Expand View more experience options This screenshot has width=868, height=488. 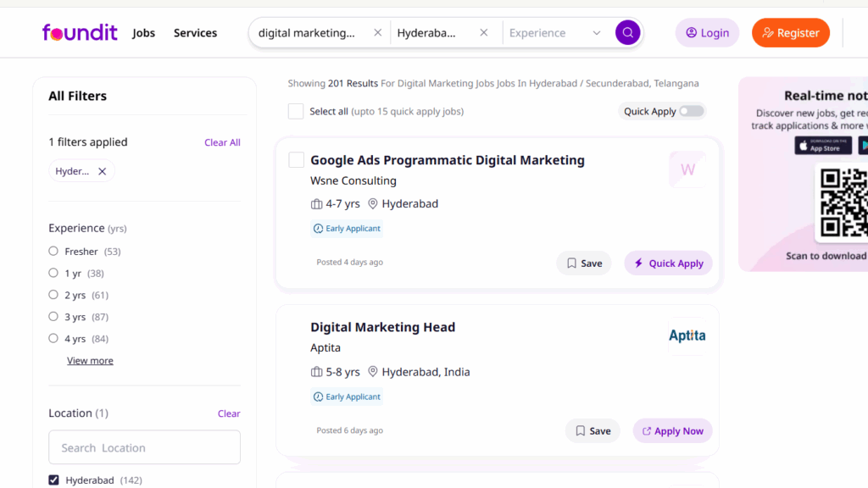(90, 361)
